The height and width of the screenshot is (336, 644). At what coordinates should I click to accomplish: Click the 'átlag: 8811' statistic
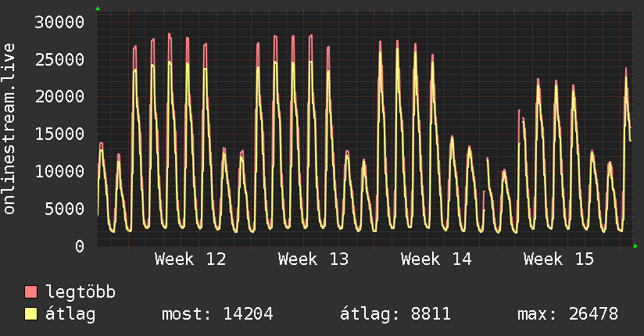395,314
